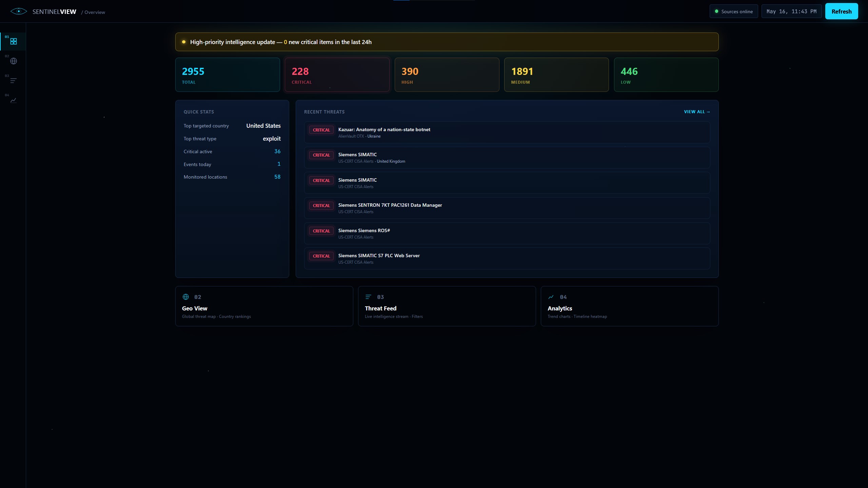868x488 pixels.
Task: Click the High-priority intelligence update banner text
Action: [281, 42]
